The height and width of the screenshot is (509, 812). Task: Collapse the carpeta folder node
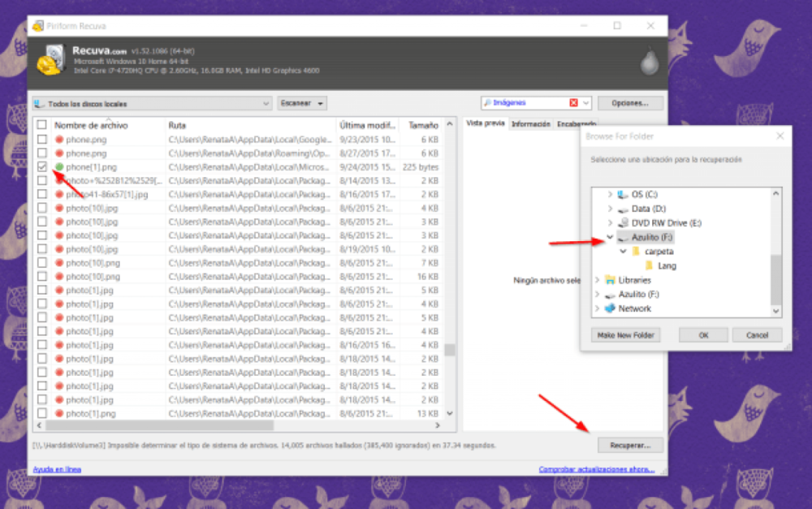[x=623, y=251]
